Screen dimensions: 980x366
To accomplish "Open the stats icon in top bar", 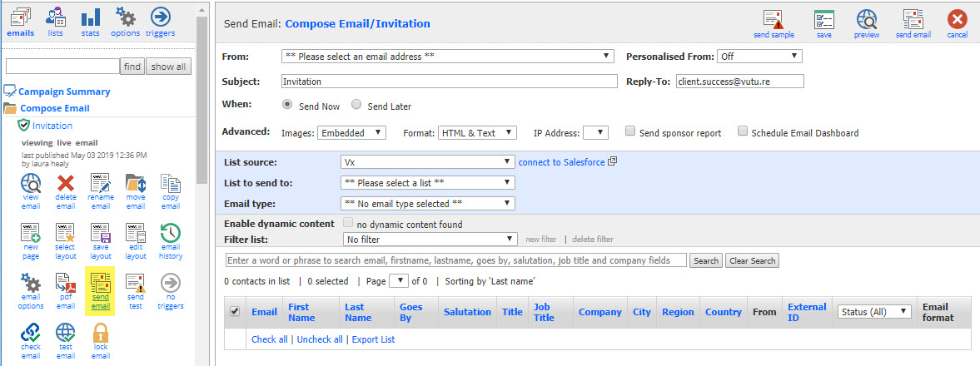I will click(x=90, y=17).
